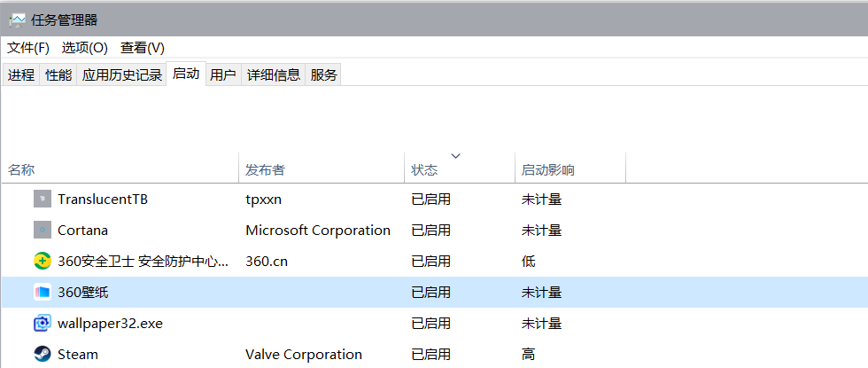868x368 pixels.
Task: Click the 360壁纸 app icon
Action: [x=43, y=292]
